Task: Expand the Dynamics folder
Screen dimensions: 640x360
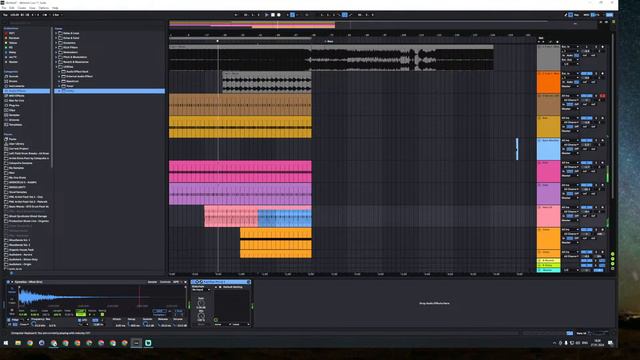Action: [56, 43]
